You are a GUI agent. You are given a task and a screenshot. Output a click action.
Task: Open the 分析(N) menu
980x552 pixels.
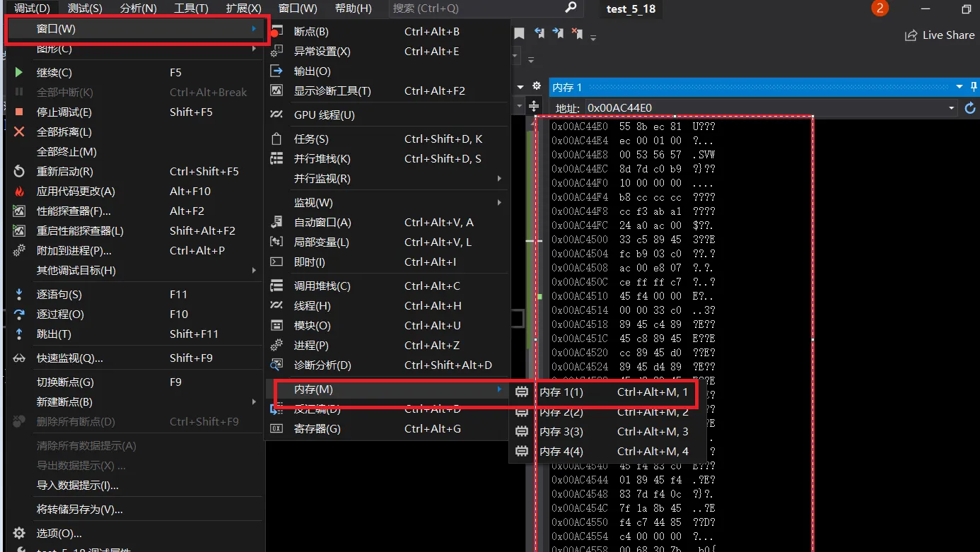(139, 8)
